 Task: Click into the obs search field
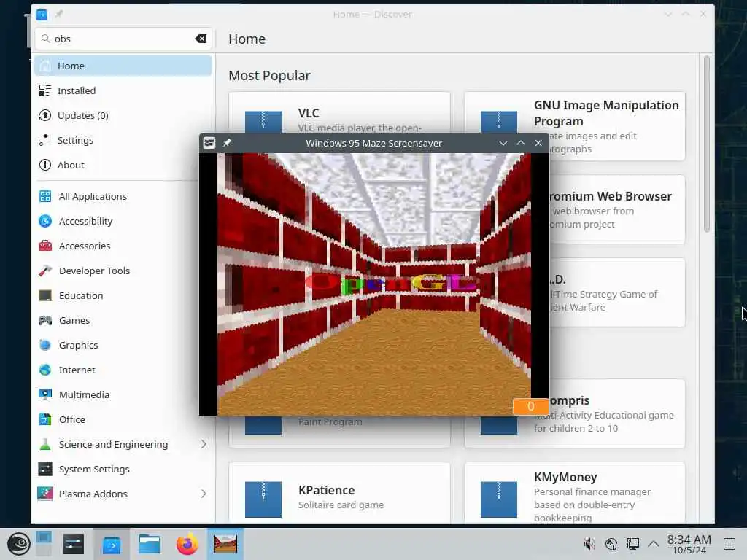click(x=122, y=39)
